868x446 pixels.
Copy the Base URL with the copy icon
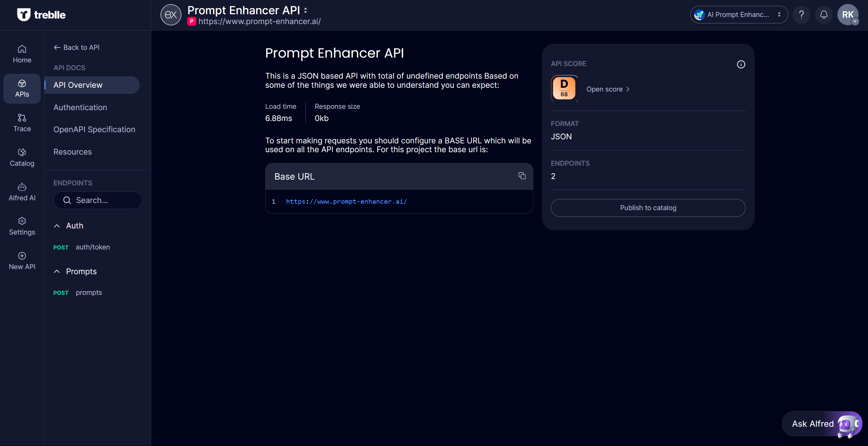pos(522,176)
